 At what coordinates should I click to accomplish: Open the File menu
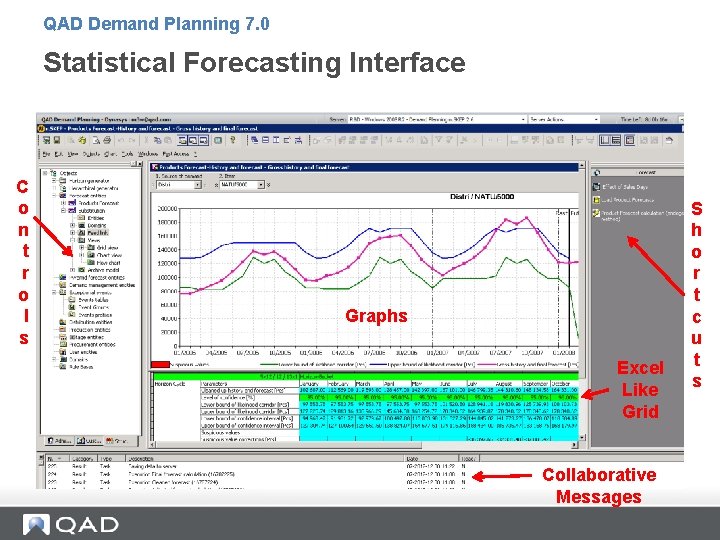click(46, 154)
